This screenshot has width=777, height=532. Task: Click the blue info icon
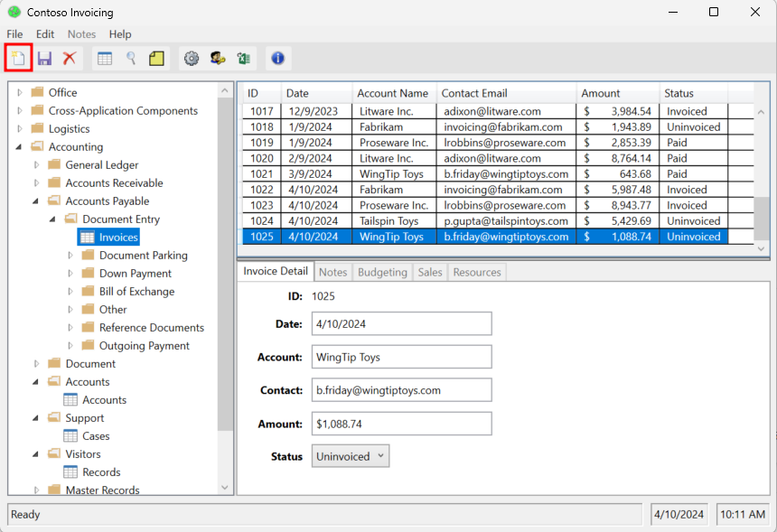(x=277, y=59)
